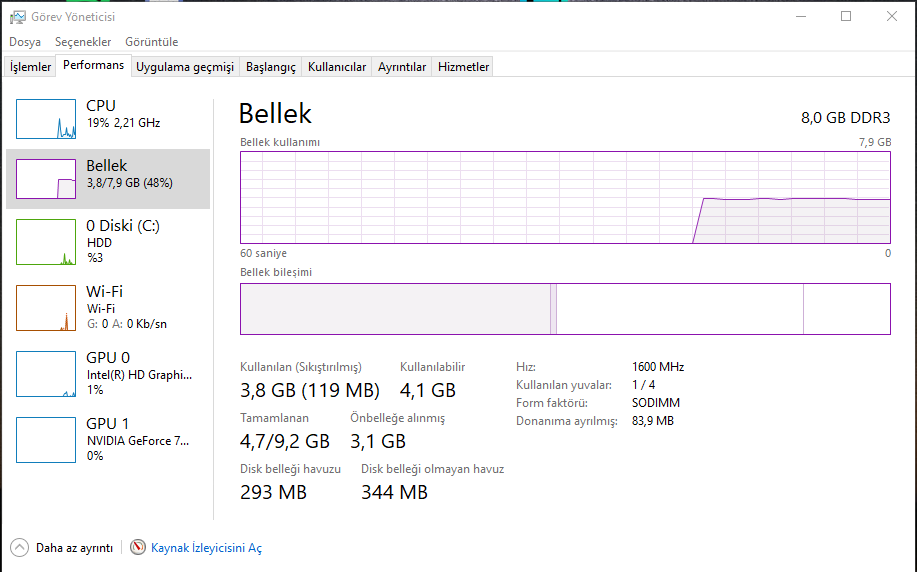Select the GPU 1 NVIDIA graph thumbnail
917x572 pixels.
pyautogui.click(x=46, y=440)
